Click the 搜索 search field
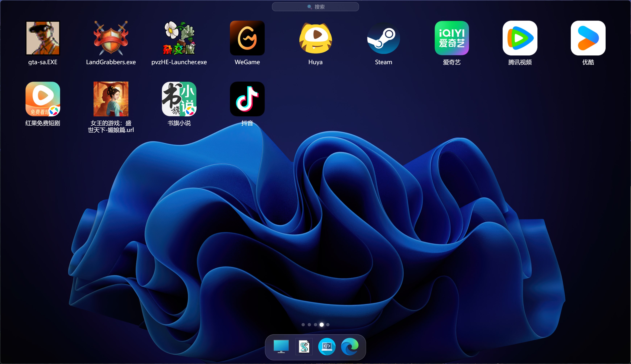631x364 pixels. point(315,7)
